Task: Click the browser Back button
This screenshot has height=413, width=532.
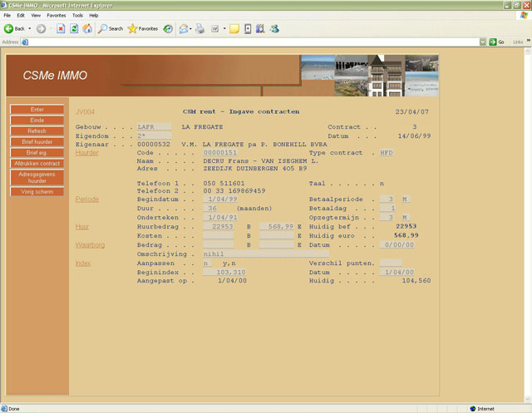Action: pyautogui.click(x=14, y=28)
